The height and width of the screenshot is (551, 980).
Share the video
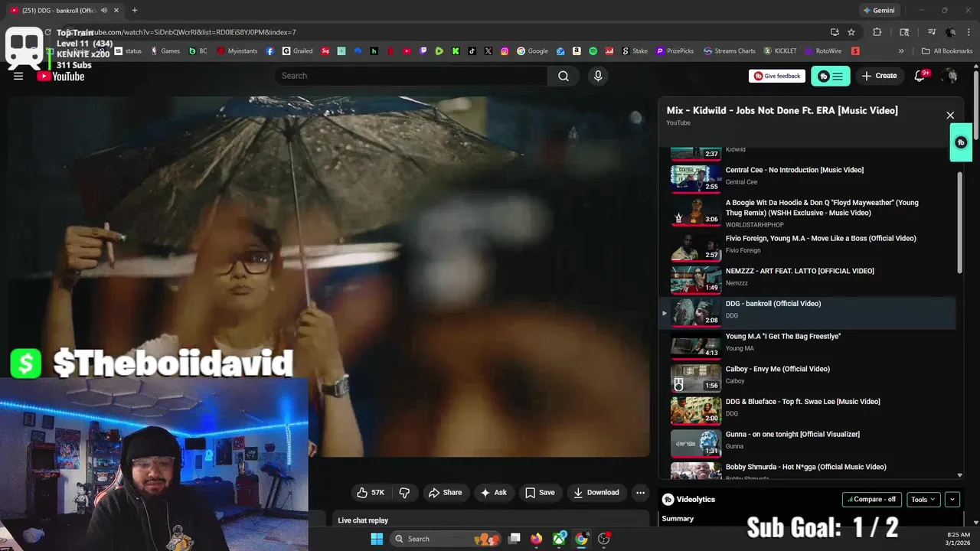click(445, 493)
